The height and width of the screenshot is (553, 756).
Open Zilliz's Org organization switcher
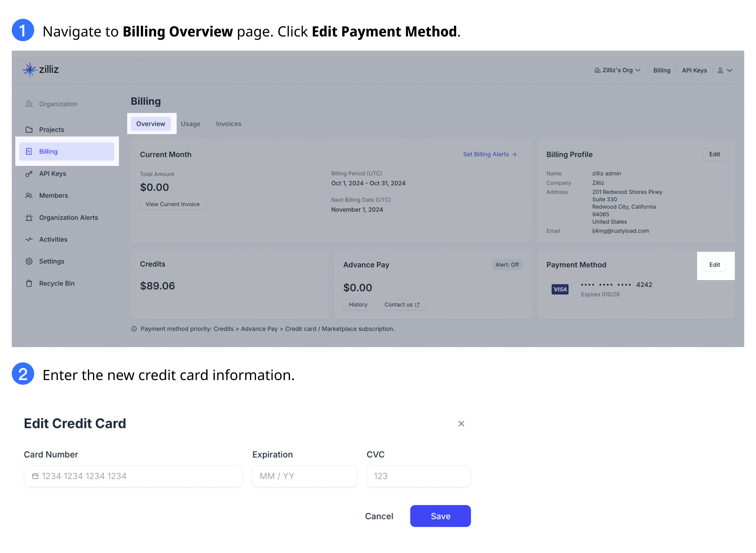point(617,70)
